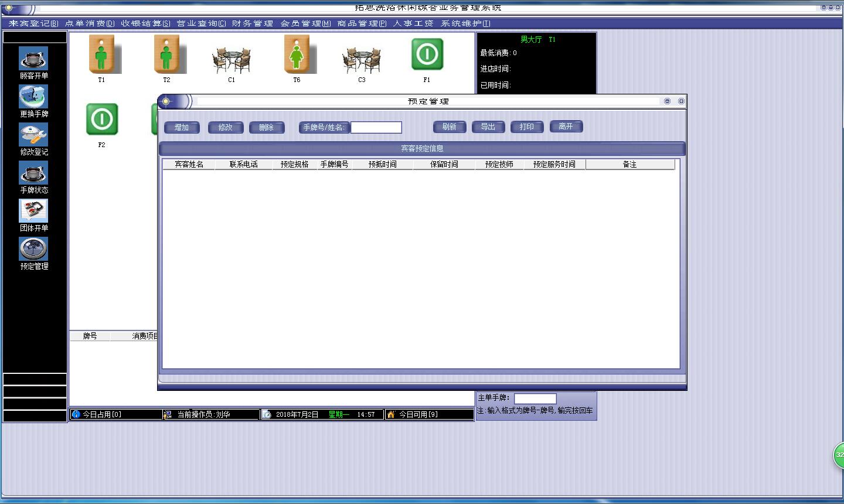Click the 已用时间 label
844x504 pixels.
pos(495,85)
